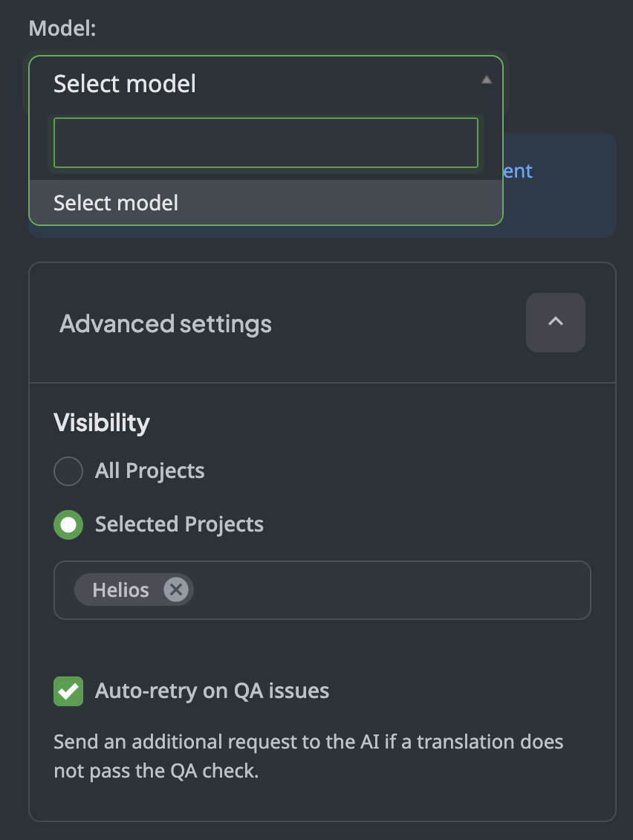Click the Visibility section heading
The image size is (633, 840).
[102, 423]
